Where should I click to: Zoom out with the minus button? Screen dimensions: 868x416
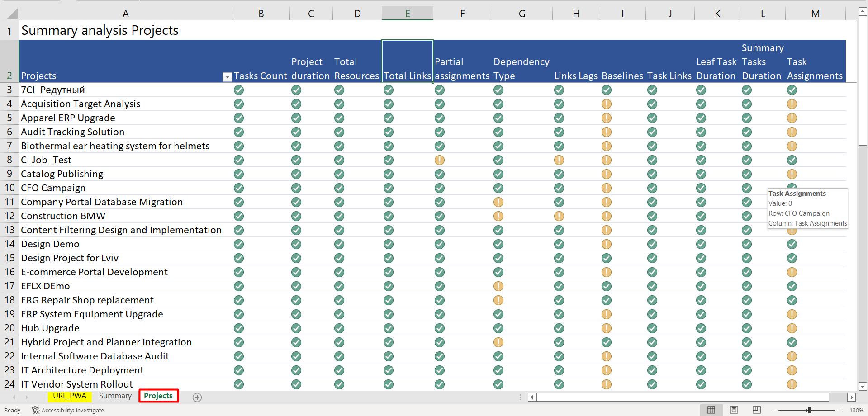[773, 410]
